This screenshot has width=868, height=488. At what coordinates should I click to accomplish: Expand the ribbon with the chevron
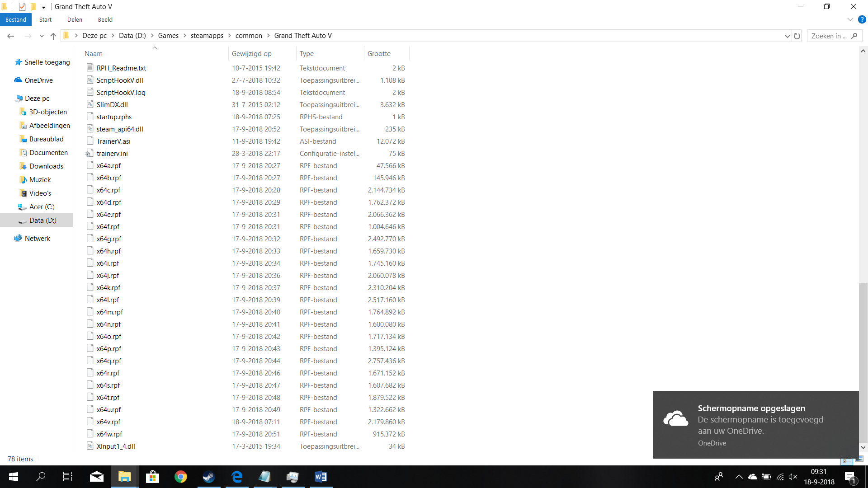click(850, 19)
